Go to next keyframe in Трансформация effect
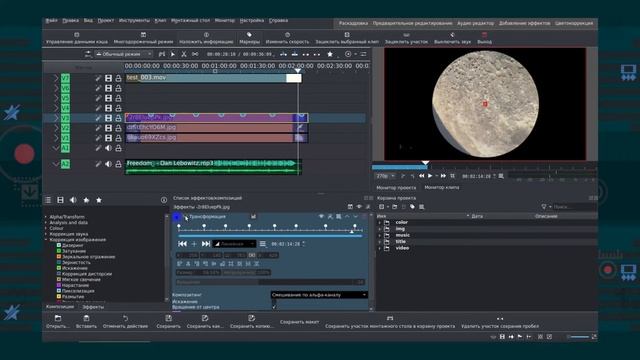Viewport: 640px width, 360px height. click(x=206, y=244)
